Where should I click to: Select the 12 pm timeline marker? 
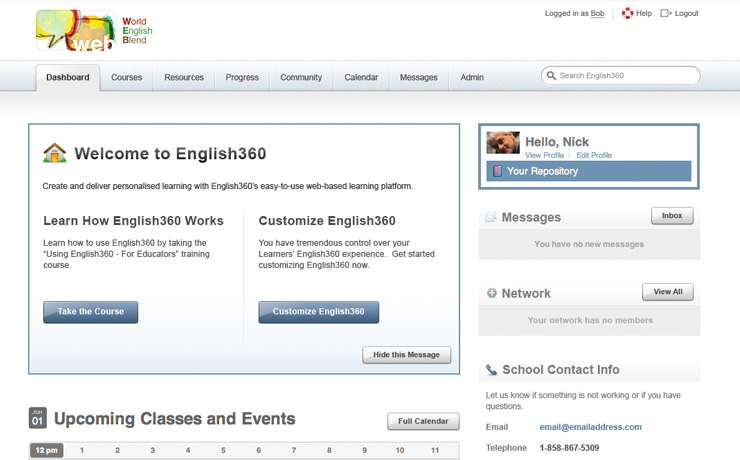click(46, 451)
